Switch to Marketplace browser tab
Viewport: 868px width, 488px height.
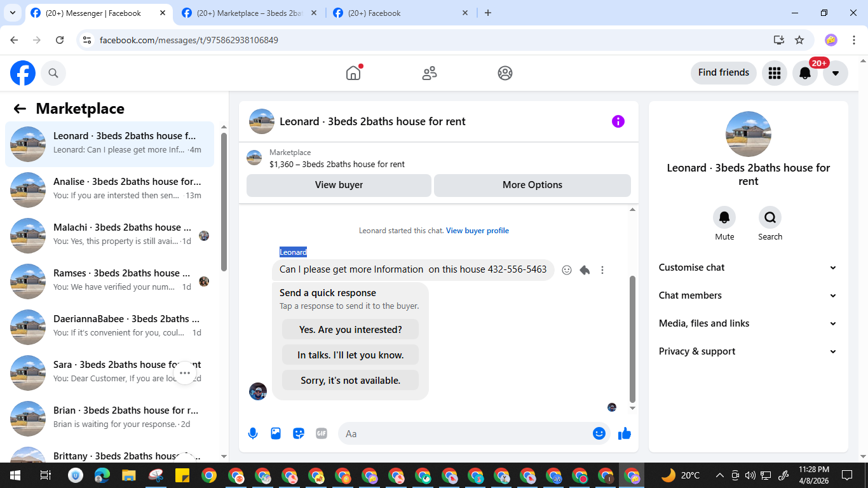250,13
